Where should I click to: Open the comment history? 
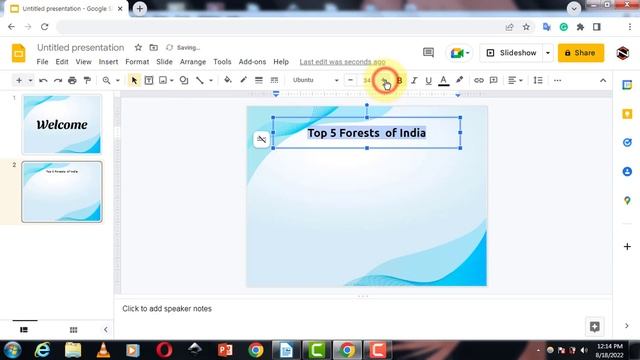click(428, 53)
